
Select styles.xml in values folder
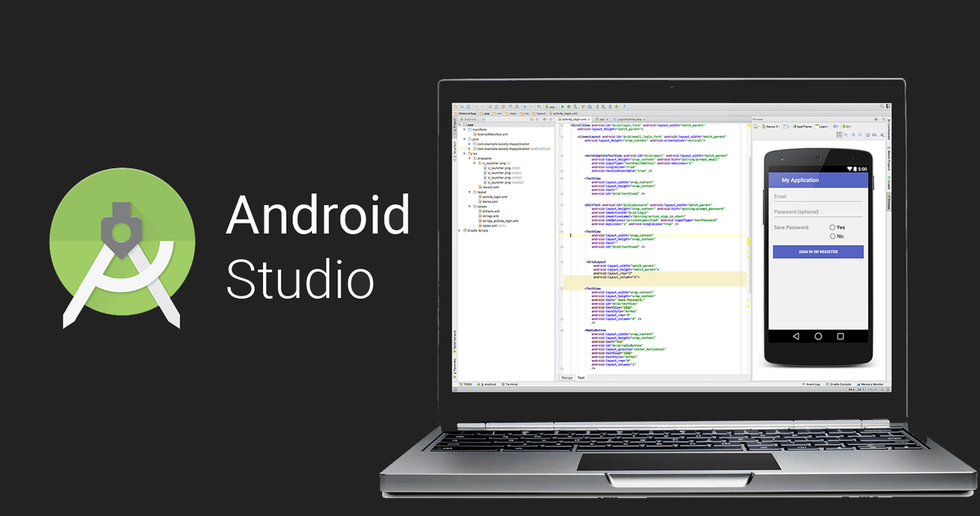pos(492,225)
